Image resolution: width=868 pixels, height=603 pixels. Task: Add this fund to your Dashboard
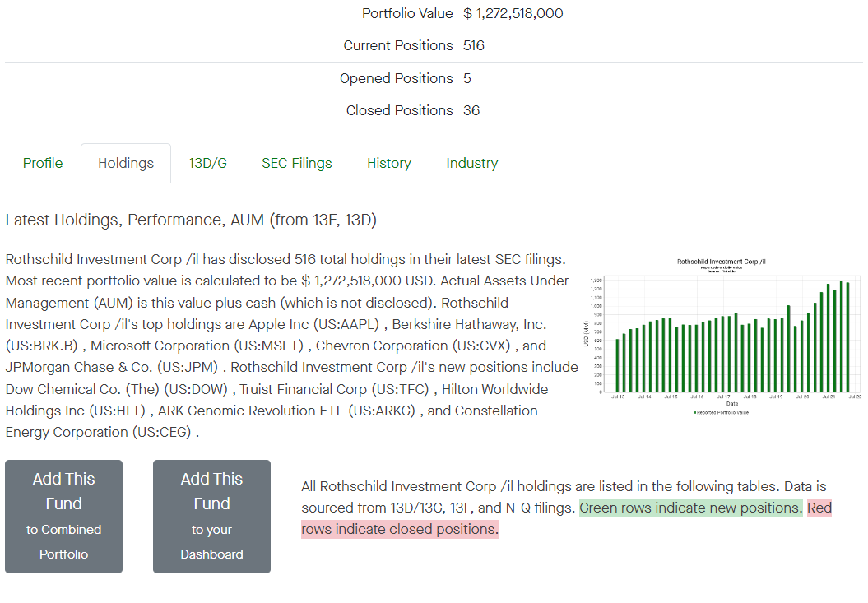coord(212,517)
